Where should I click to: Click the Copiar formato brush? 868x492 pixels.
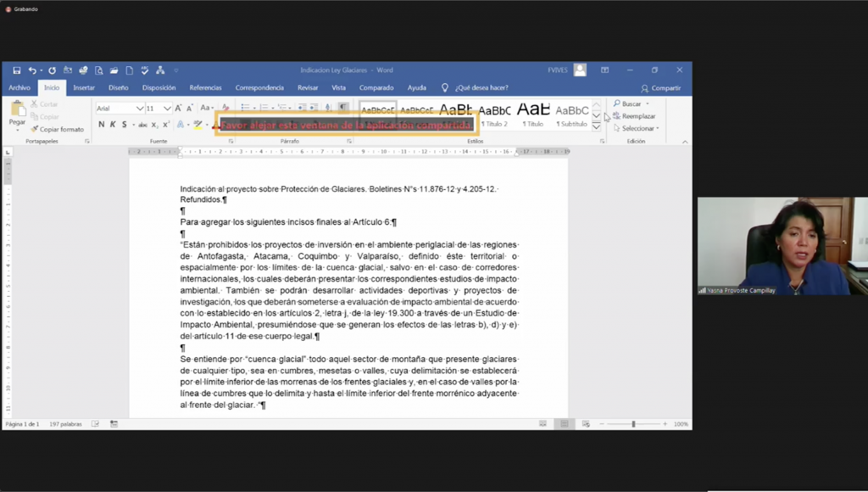coord(58,129)
